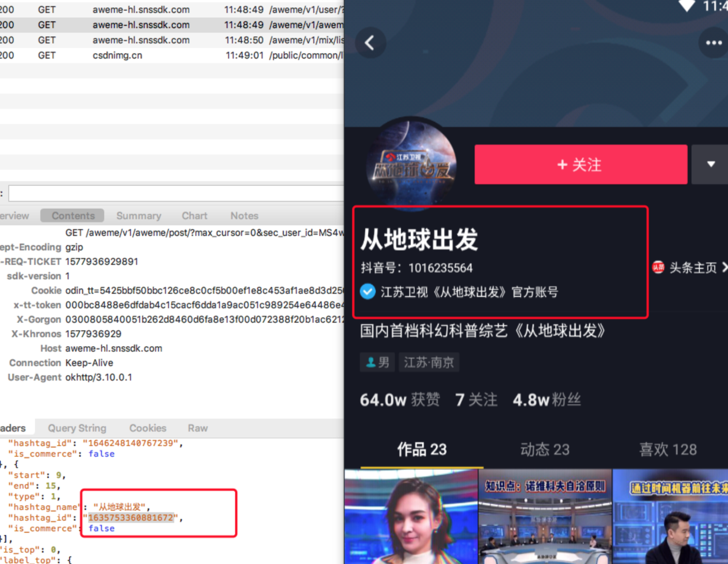Click the REQ-TICKET value 1577936929891
This screenshot has height=564, width=728.
click(x=102, y=261)
